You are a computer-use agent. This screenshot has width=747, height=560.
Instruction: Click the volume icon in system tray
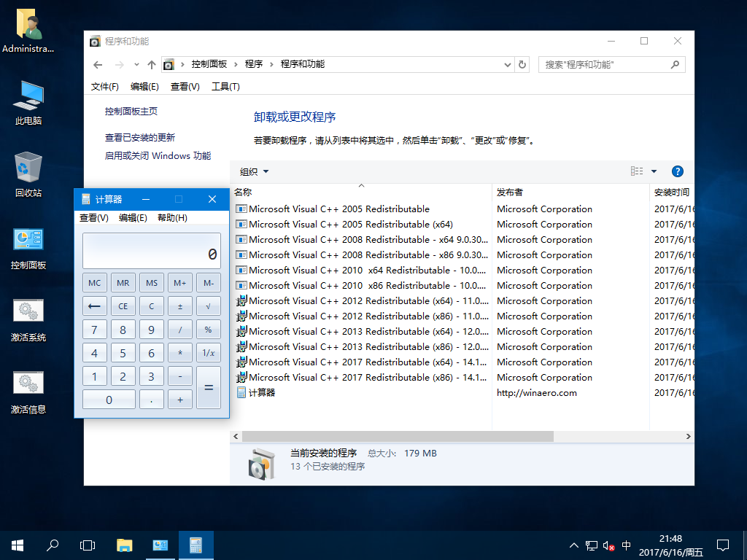pyautogui.click(x=608, y=545)
